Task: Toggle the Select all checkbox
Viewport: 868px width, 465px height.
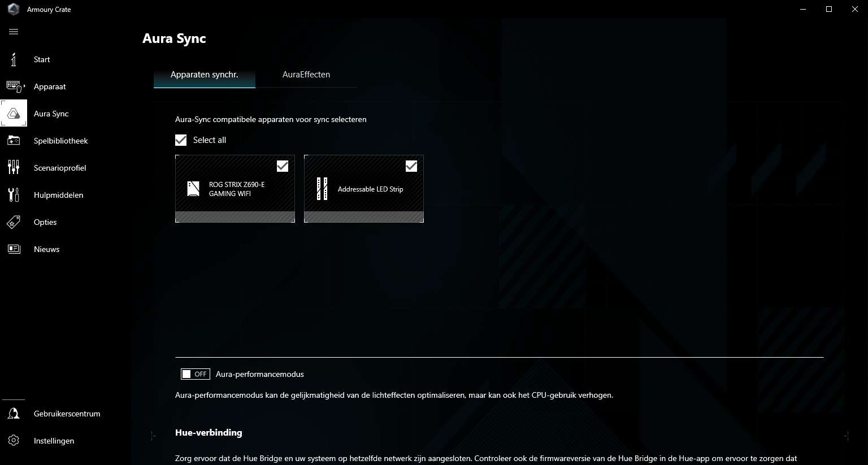Action: click(x=181, y=140)
